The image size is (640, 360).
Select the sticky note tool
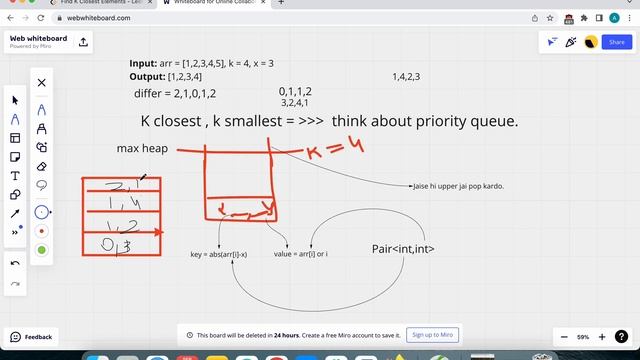[x=15, y=157]
